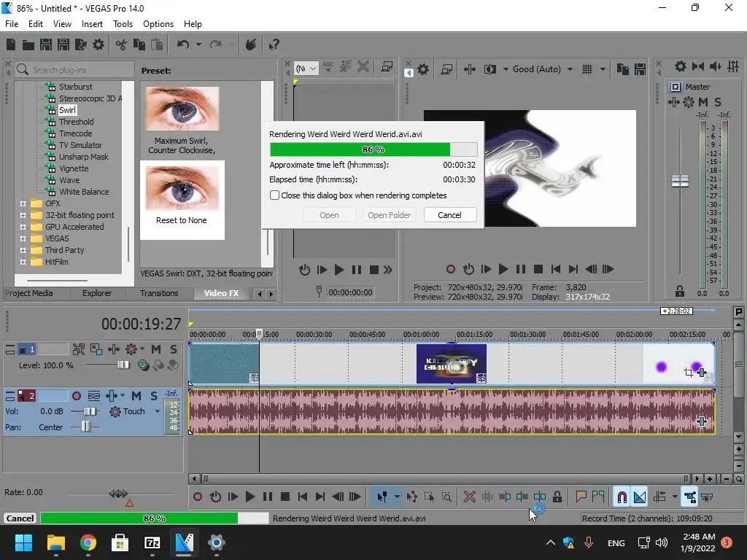Click the Insert Marker icon
The image size is (747, 560).
coord(580,497)
